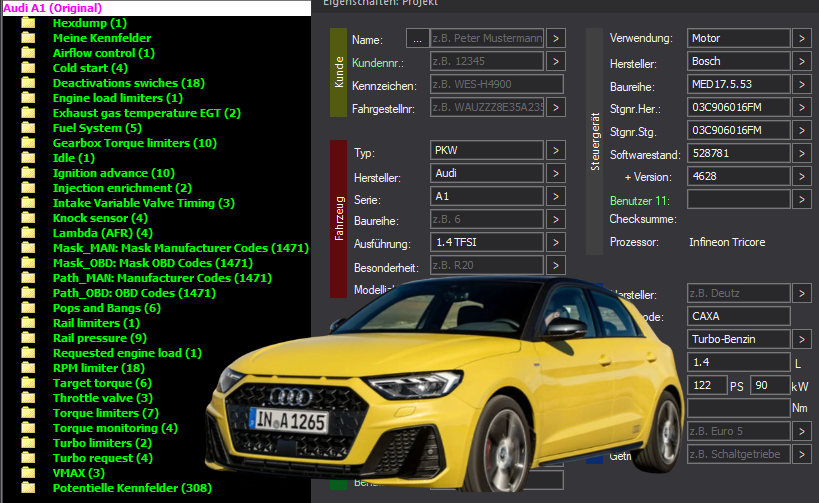Select Turbo request (4) folder
The height and width of the screenshot is (503, 819).
tap(103, 458)
